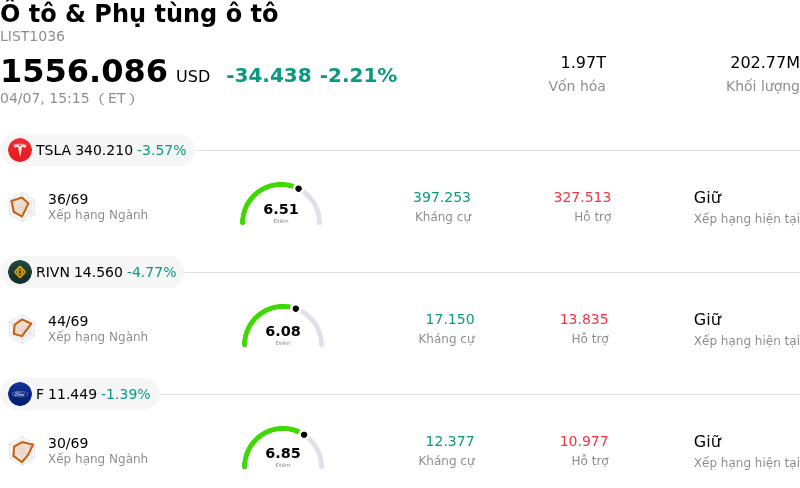
Task: Open the RIVN 14.560 stock chip
Action: (93, 272)
